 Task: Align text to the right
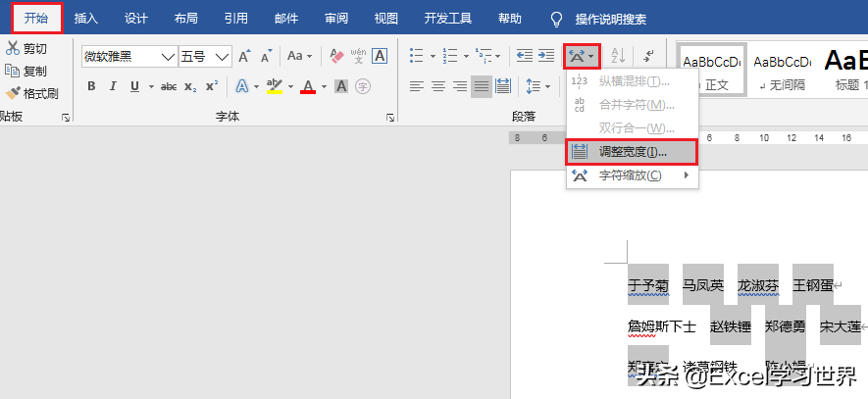tap(460, 86)
